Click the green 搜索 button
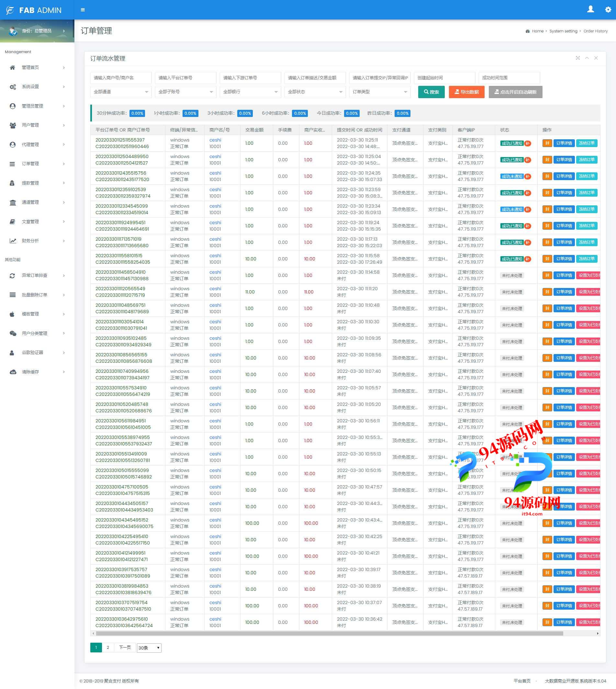The height and width of the screenshot is (689, 616). click(x=431, y=92)
